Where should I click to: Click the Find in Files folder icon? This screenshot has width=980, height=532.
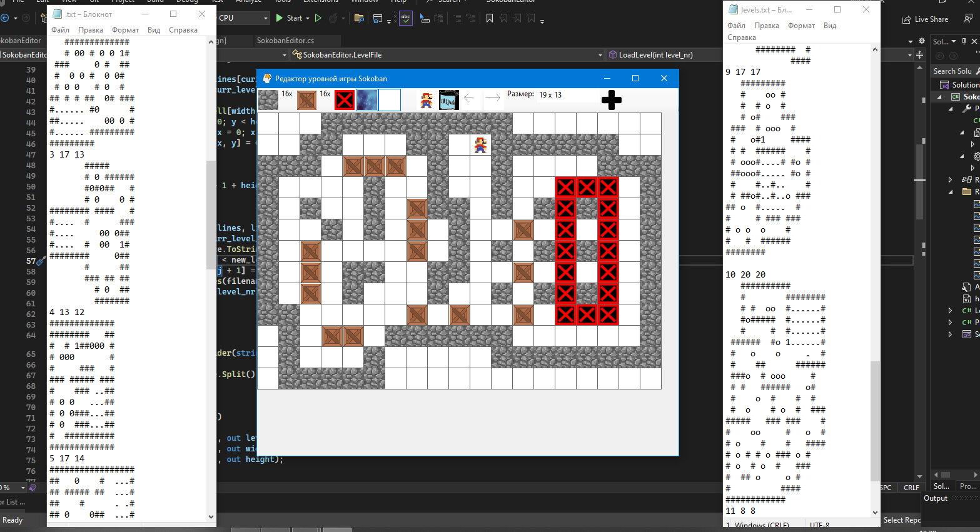pyautogui.click(x=359, y=18)
